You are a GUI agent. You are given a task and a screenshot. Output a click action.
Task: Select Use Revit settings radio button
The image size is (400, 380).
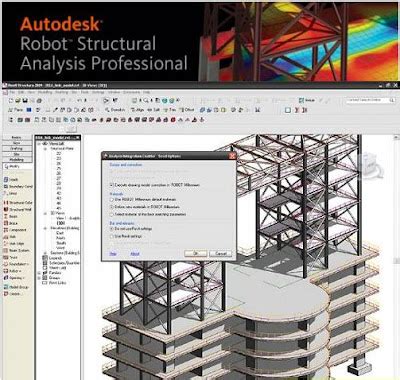click(x=112, y=236)
